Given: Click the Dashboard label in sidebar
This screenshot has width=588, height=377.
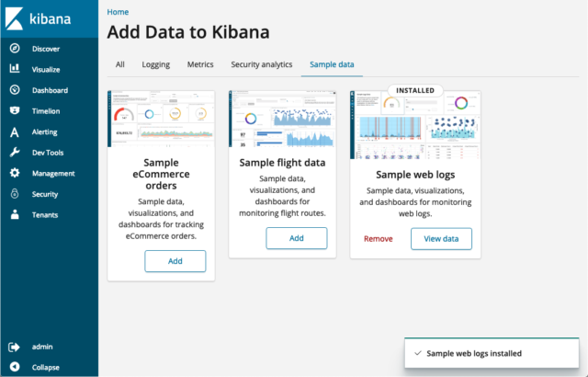Looking at the screenshot, I should coord(50,90).
